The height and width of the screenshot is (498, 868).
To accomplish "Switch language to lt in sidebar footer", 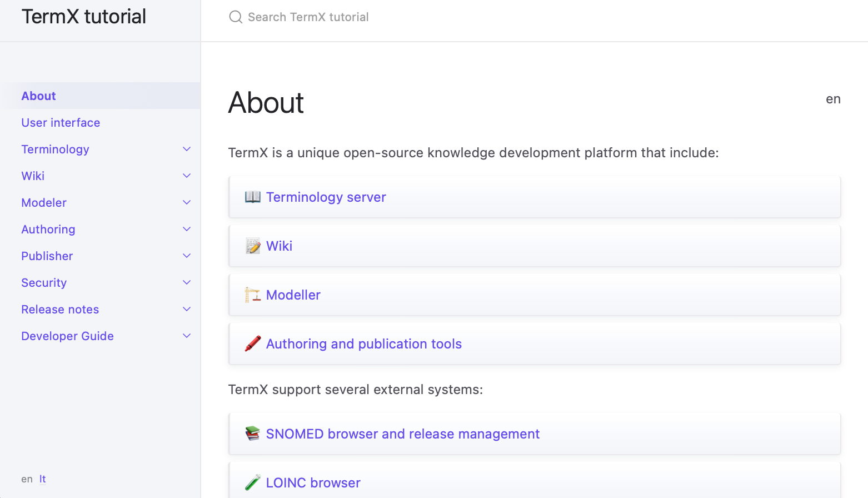I will click(42, 479).
